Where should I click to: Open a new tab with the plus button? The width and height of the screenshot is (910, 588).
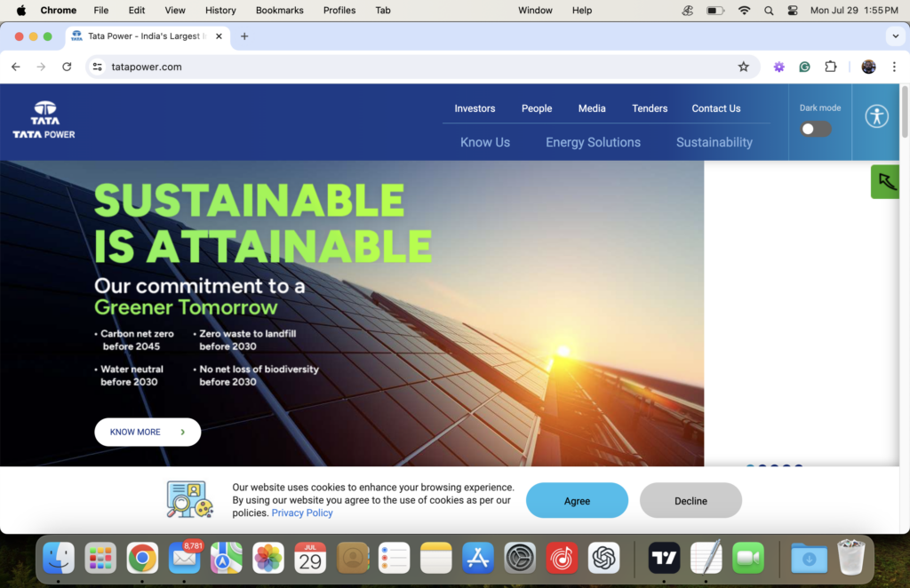pyautogui.click(x=244, y=36)
